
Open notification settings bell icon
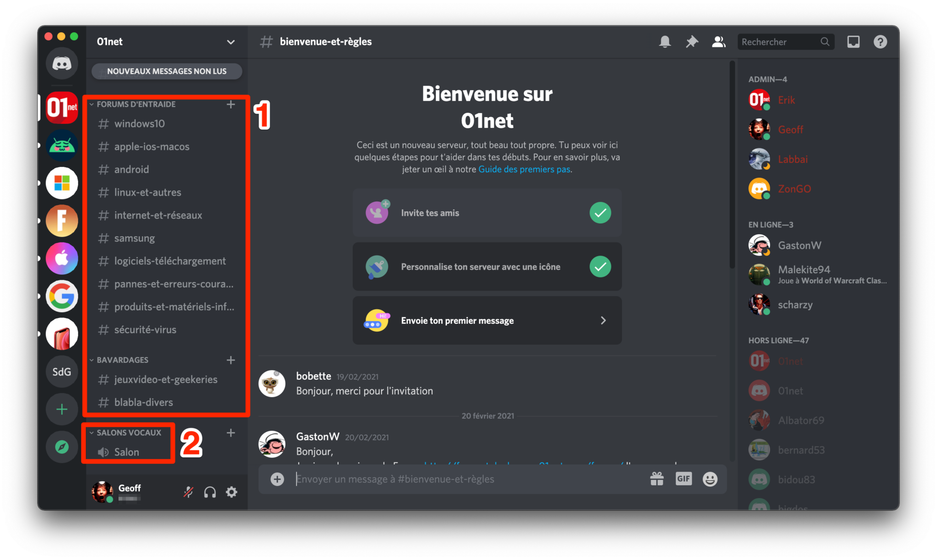pyautogui.click(x=665, y=41)
